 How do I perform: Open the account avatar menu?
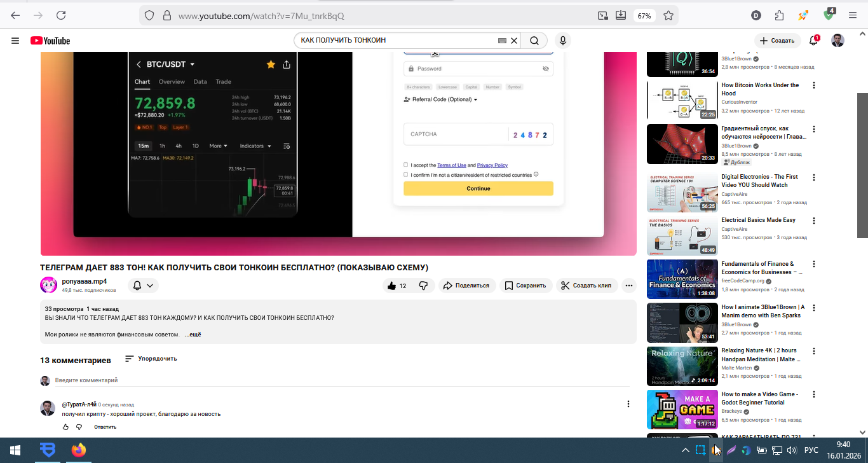click(838, 41)
